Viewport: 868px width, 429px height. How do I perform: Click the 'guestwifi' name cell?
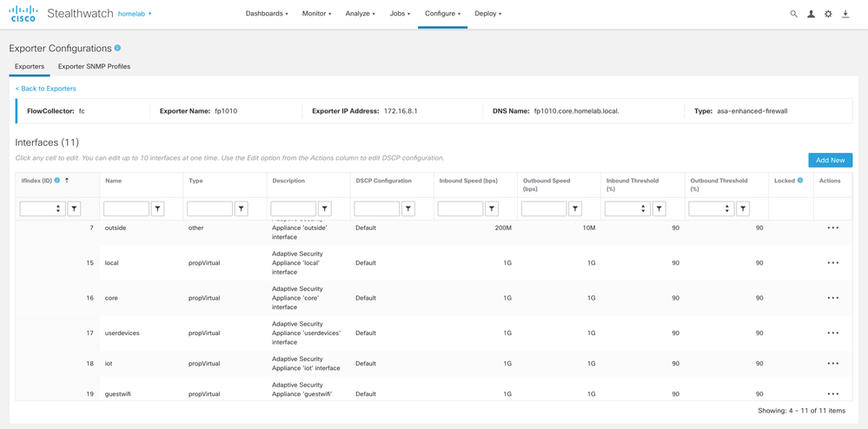118,394
